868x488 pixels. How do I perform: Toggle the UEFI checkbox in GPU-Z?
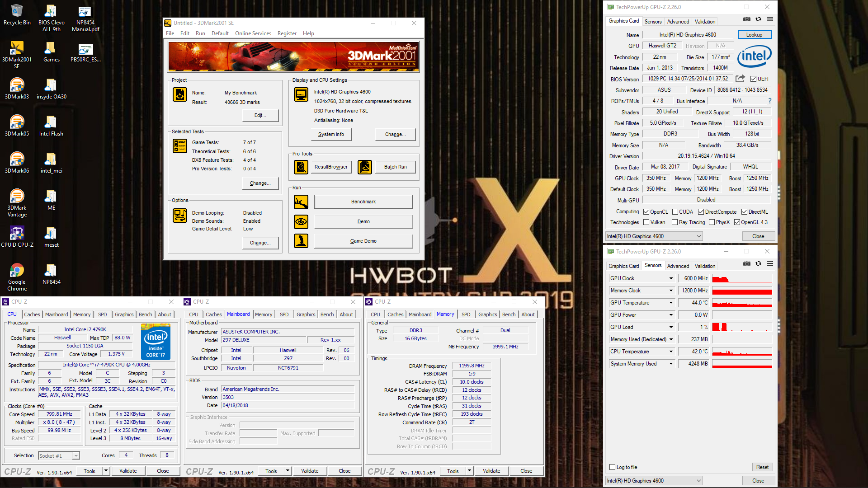pyautogui.click(x=753, y=79)
